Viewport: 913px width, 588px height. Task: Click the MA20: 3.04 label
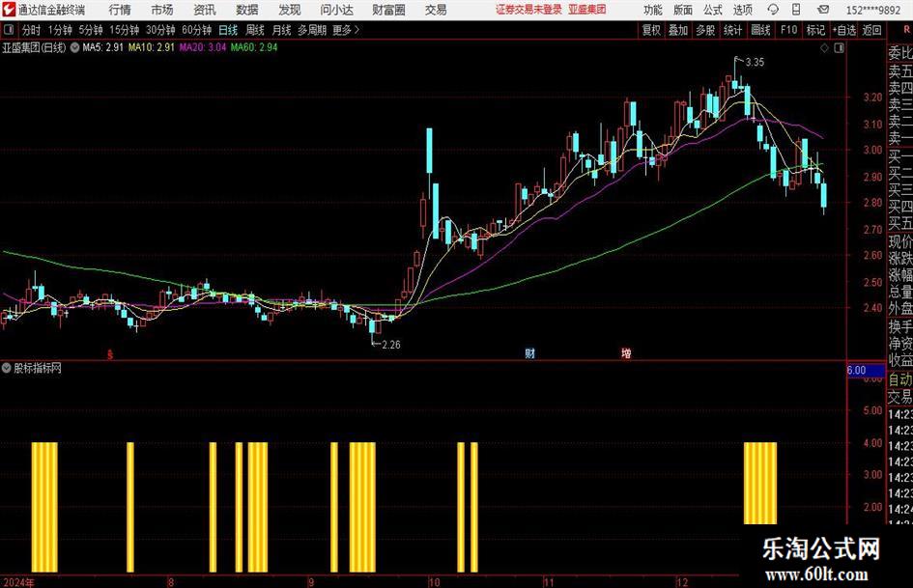coord(203,47)
